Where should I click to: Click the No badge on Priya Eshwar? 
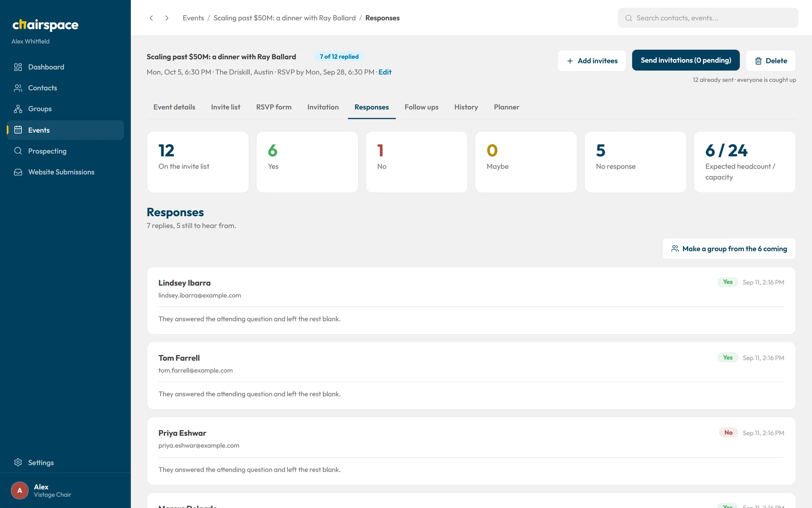click(728, 433)
